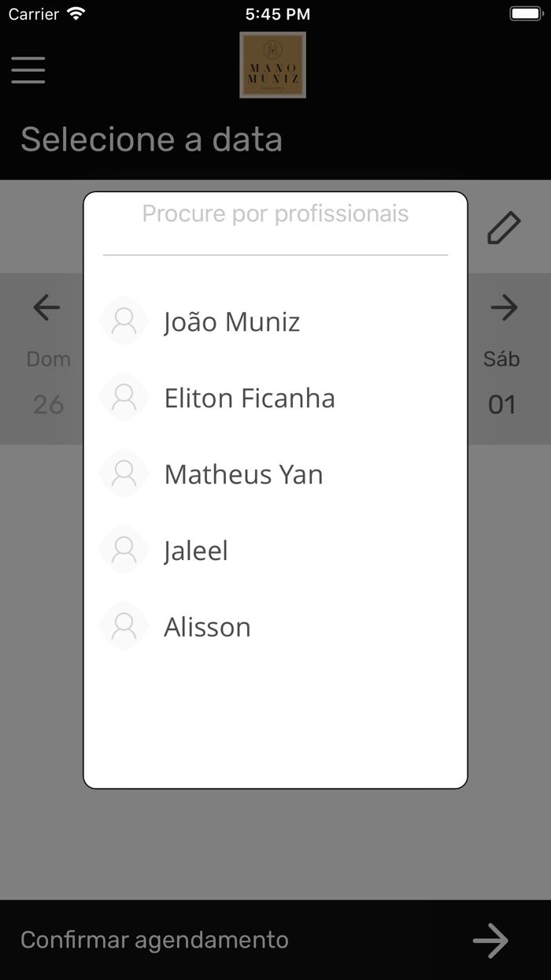The width and height of the screenshot is (551, 980).
Task: Click Jaleel's avatar icon
Action: [x=124, y=550]
